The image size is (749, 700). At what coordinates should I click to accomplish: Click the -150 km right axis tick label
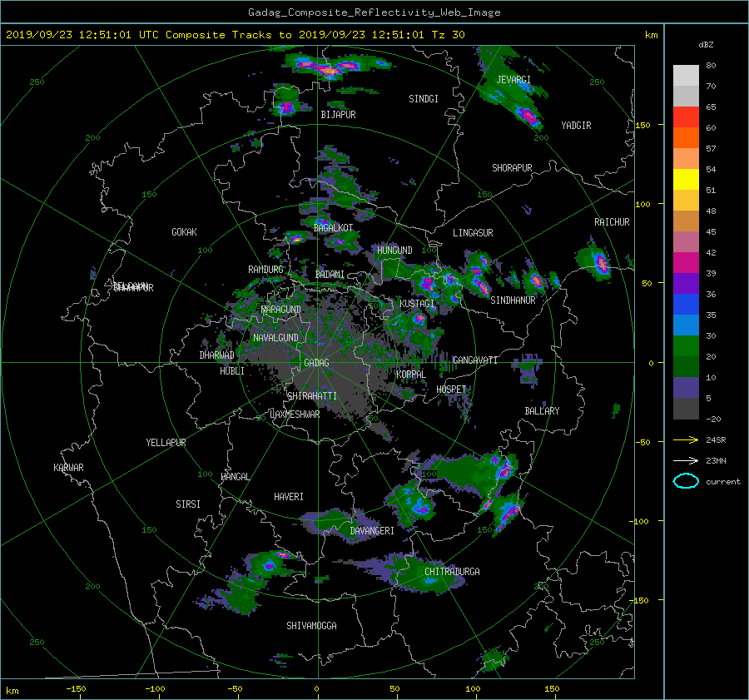[x=640, y=600]
